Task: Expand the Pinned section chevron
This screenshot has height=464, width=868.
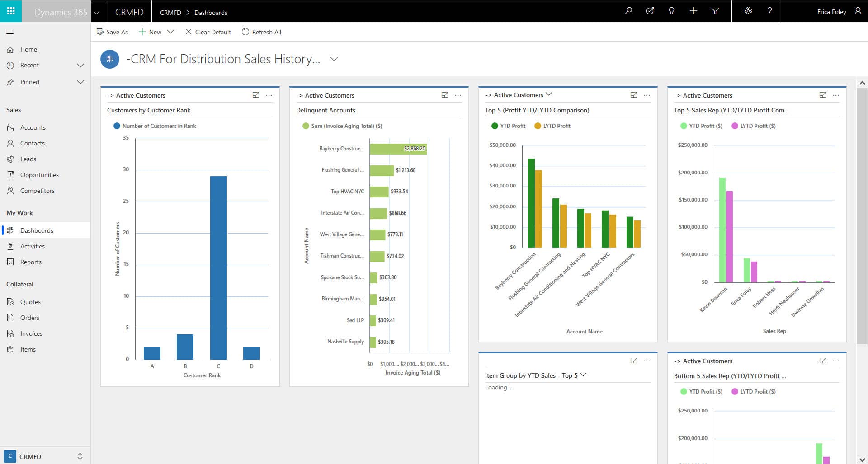Action: coord(80,82)
